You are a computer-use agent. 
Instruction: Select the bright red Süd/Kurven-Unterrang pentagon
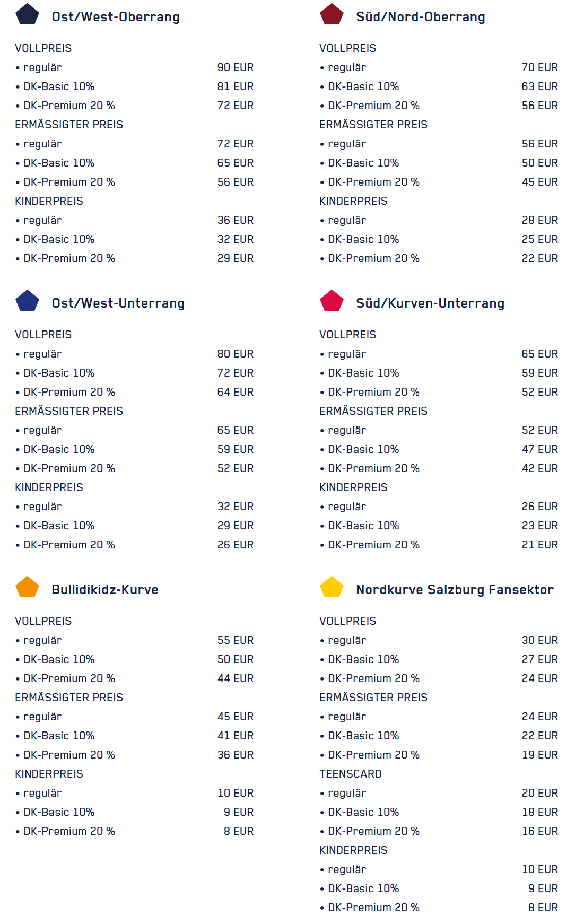click(332, 301)
